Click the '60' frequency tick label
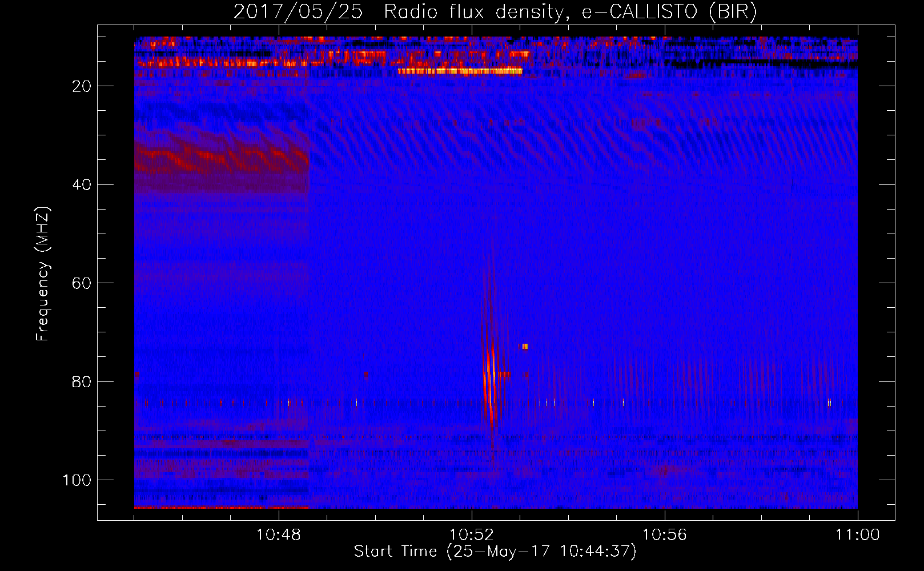Viewport: 924px width, 571px height. click(x=82, y=283)
